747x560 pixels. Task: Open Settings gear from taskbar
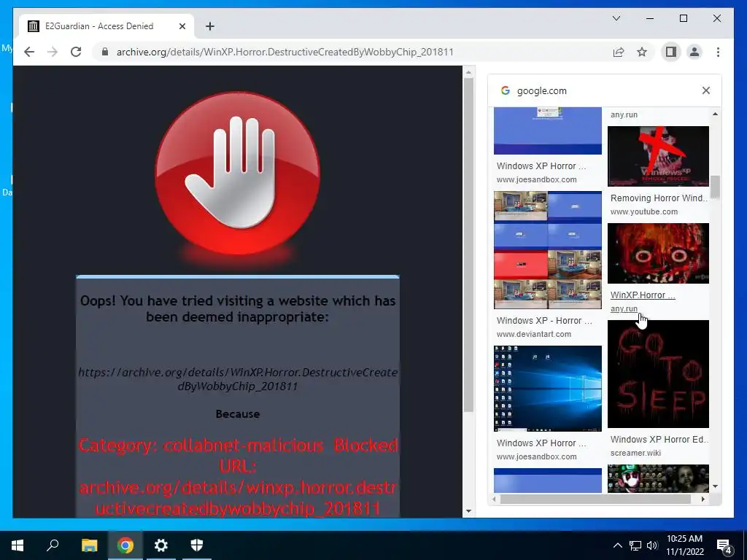click(161, 545)
